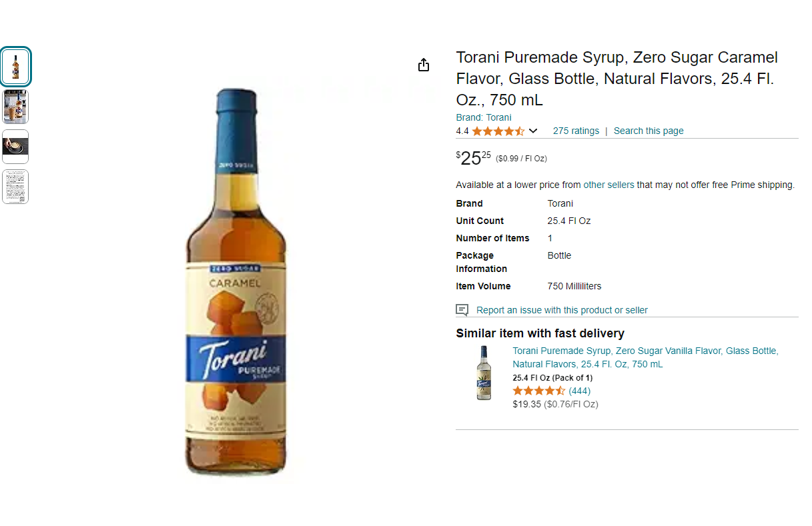This screenshot has height=526, width=812.
Task: View the second product thumbnail with drinks
Action: point(15,107)
